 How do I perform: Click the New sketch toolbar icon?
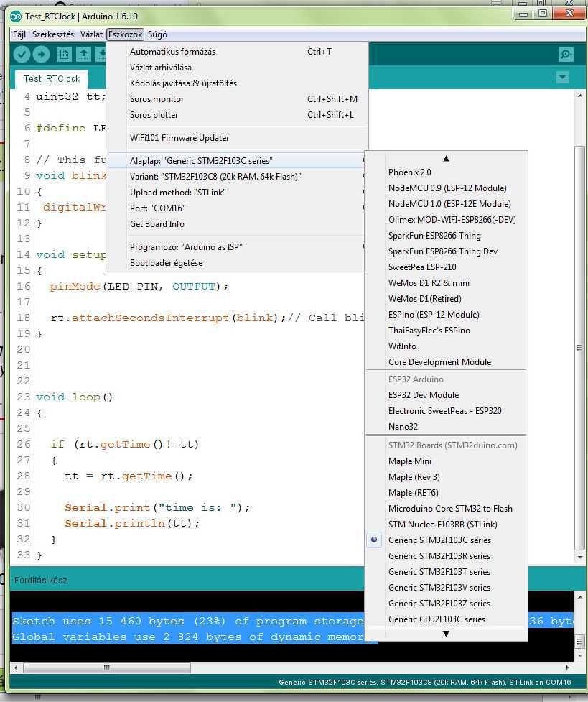(x=64, y=54)
